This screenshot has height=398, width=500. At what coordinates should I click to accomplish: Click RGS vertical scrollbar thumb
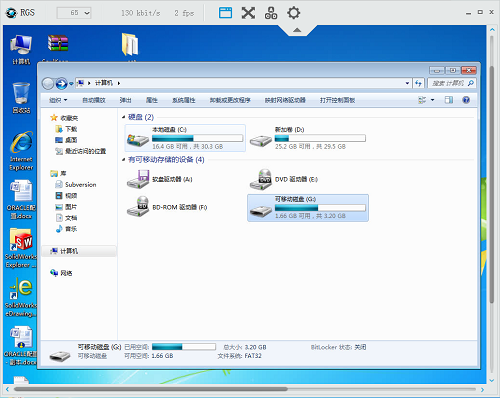[x=492, y=184]
